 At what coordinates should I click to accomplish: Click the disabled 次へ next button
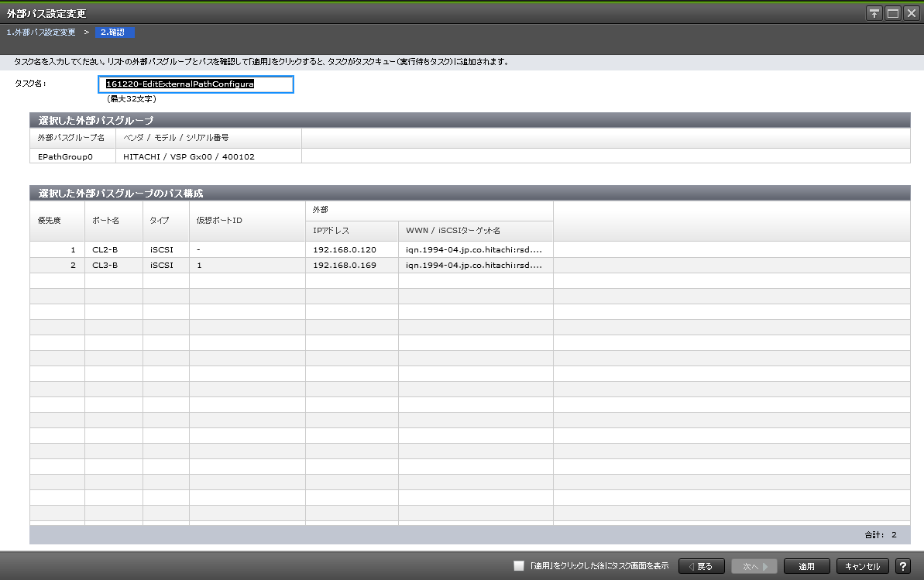point(754,566)
